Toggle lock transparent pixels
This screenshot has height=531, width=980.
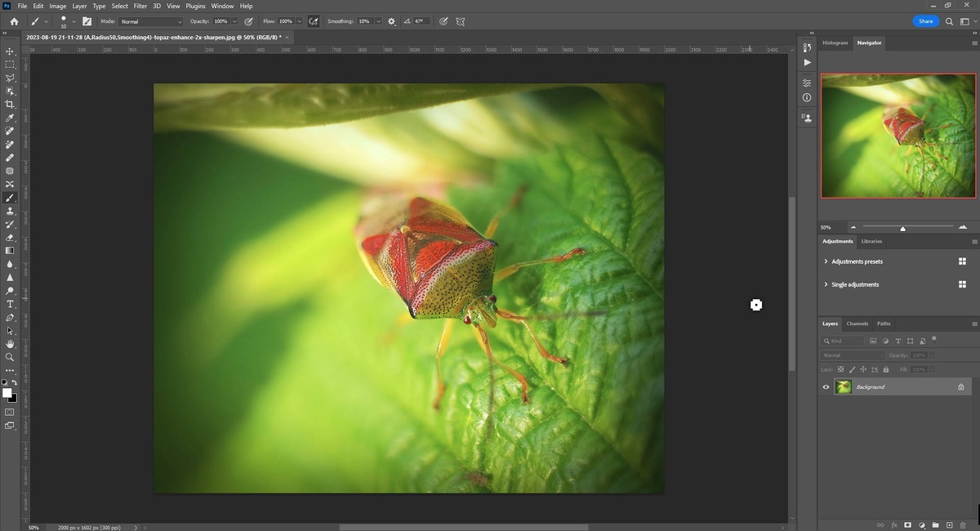[840, 369]
